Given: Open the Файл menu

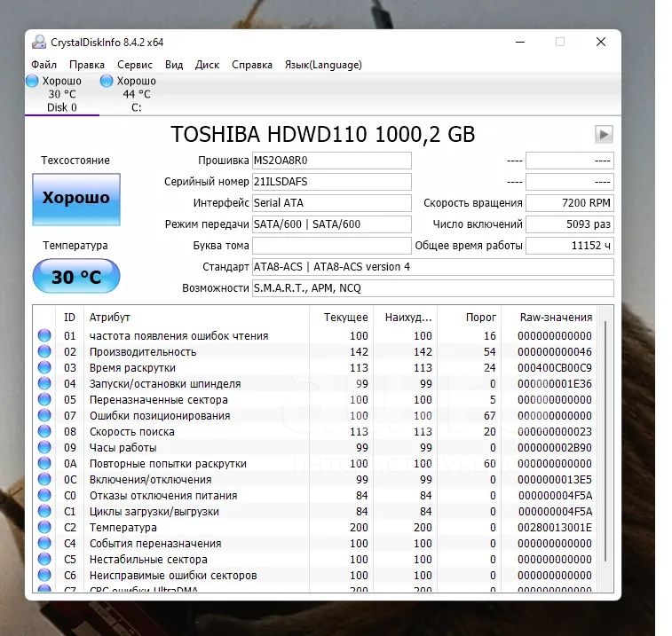Looking at the screenshot, I should click(43, 65).
